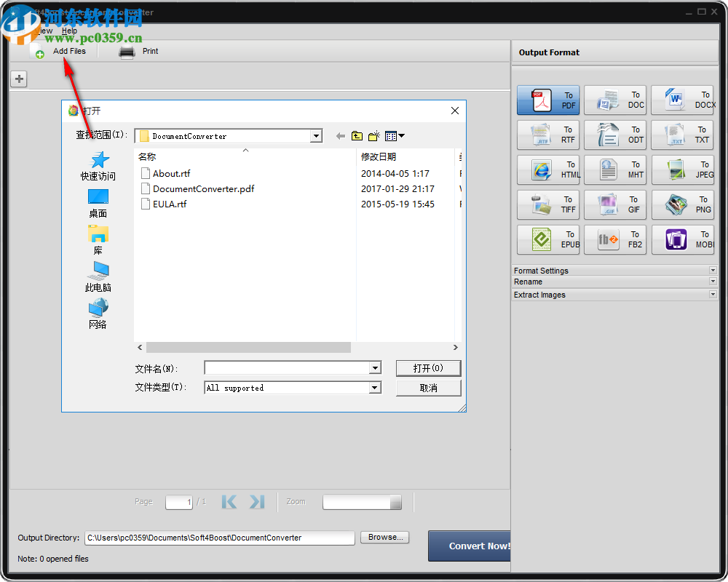Open the new folder icon in dialog
The height and width of the screenshot is (582, 728).
tap(373, 135)
